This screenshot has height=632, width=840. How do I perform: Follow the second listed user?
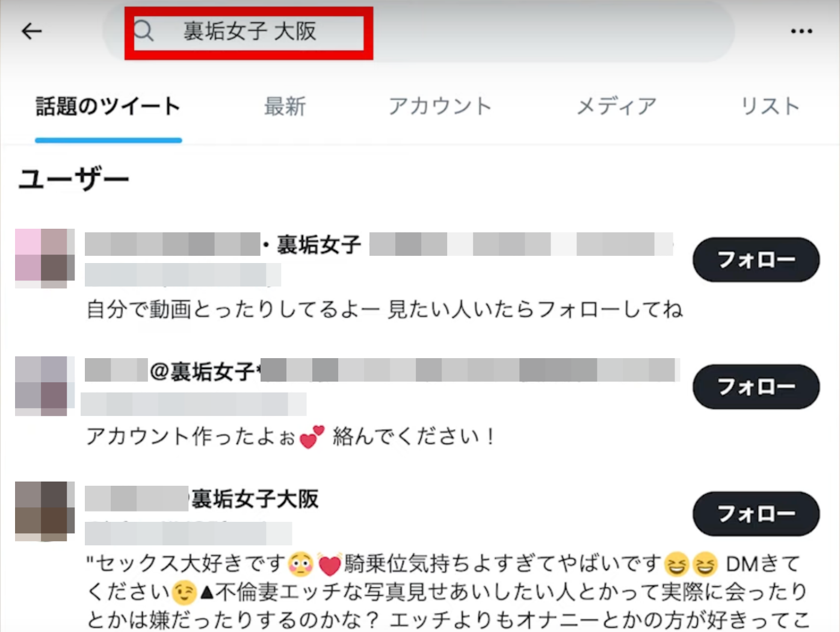(x=756, y=386)
